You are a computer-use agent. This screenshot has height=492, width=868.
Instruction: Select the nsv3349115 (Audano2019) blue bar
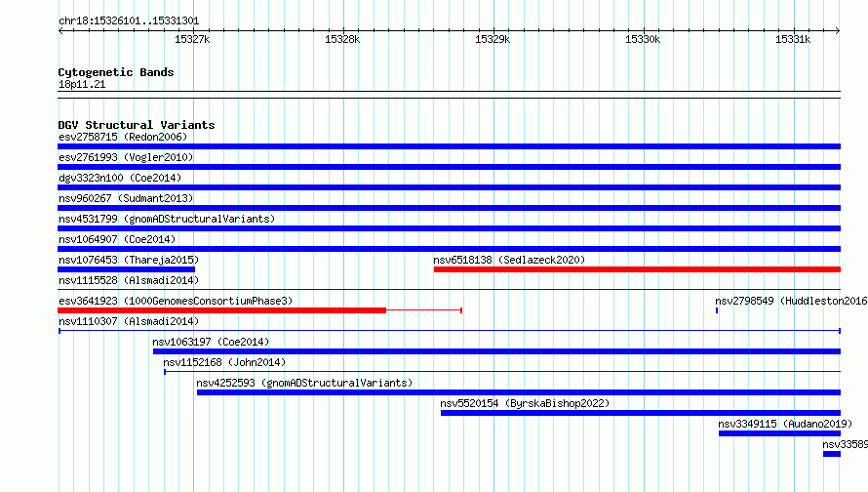(x=779, y=433)
